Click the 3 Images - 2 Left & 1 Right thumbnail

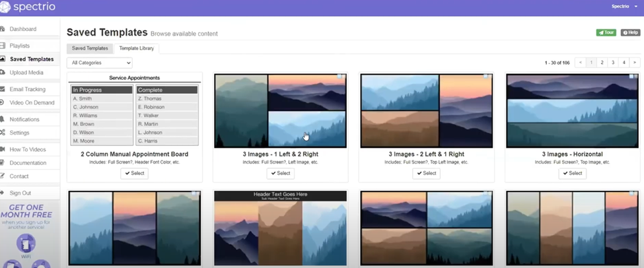[x=426, y=110]
